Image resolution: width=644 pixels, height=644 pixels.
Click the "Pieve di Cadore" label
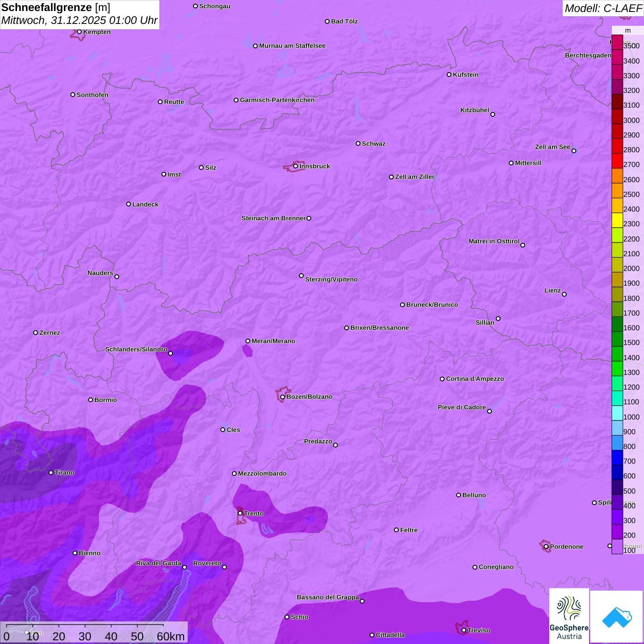[x=462, y=407]
